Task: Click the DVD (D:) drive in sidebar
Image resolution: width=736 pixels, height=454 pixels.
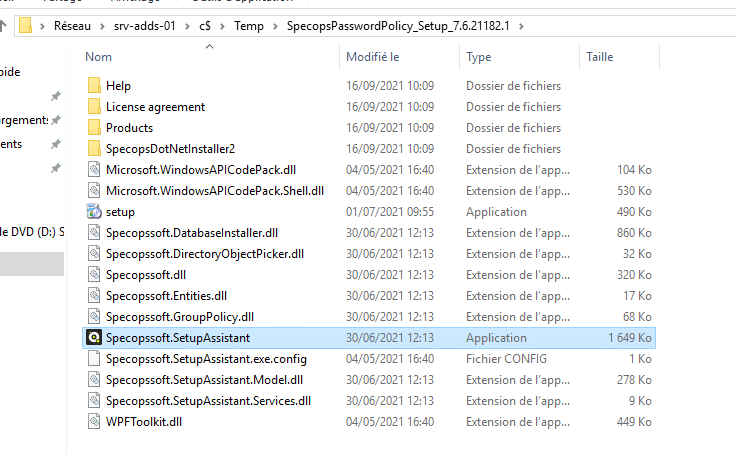Action: pyautogui.click(x=32, y=232)
